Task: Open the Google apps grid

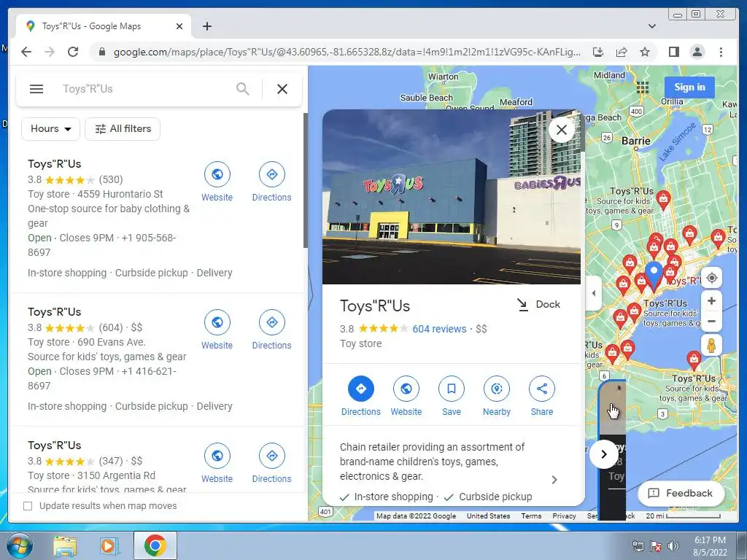Action: pyautogui.click(x=643, y=87)
